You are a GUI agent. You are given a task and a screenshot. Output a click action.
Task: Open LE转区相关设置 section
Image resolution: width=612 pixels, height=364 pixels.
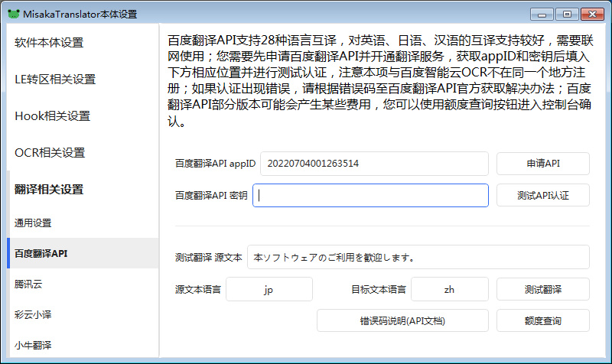click(x=55, y=80)
